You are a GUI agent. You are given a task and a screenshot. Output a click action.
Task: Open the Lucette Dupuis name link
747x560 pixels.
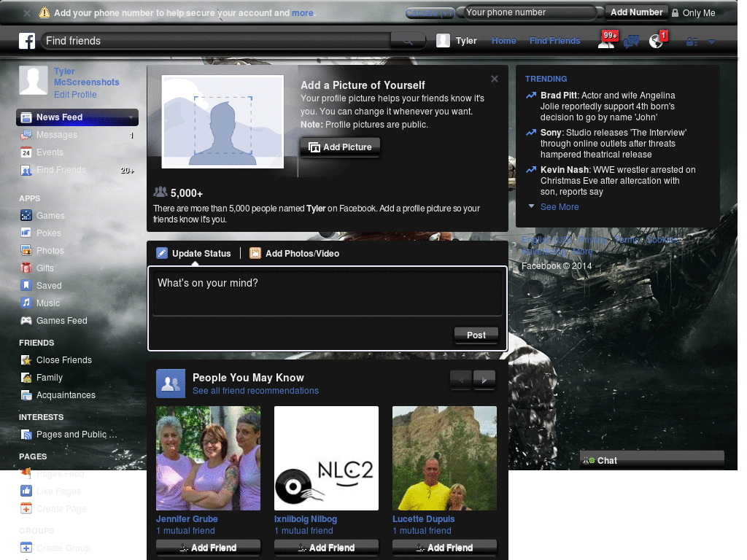[x=424, y=519]
